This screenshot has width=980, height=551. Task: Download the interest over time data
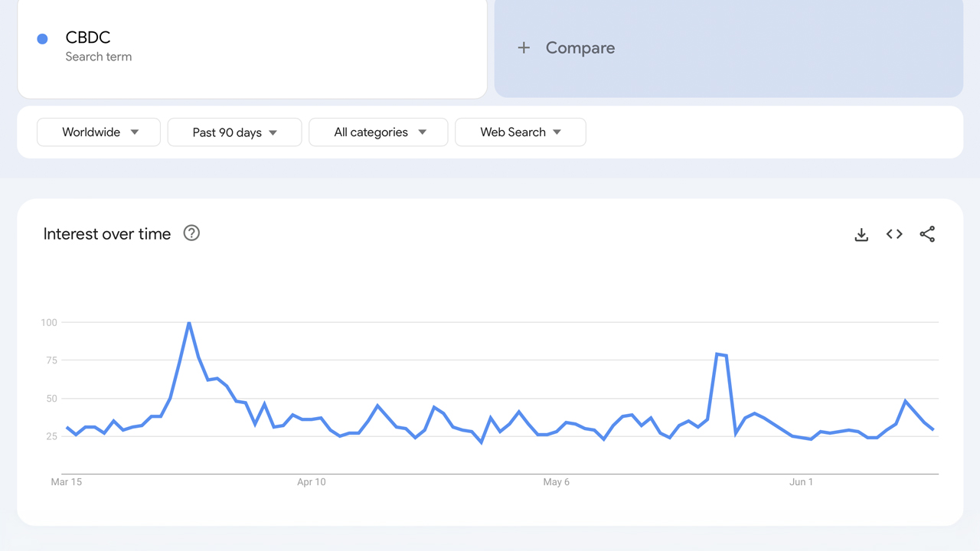click(x=861, y=234)
